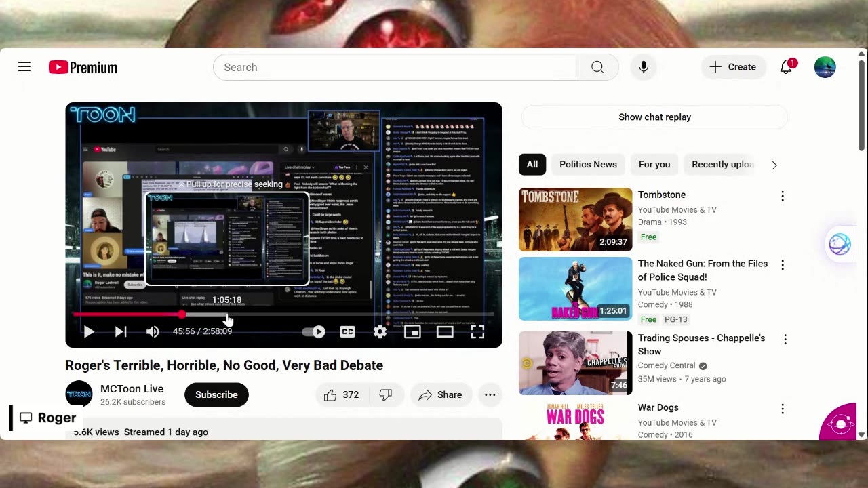Select the All filter chip
The image size is (868, 488).
coord(532,164)
